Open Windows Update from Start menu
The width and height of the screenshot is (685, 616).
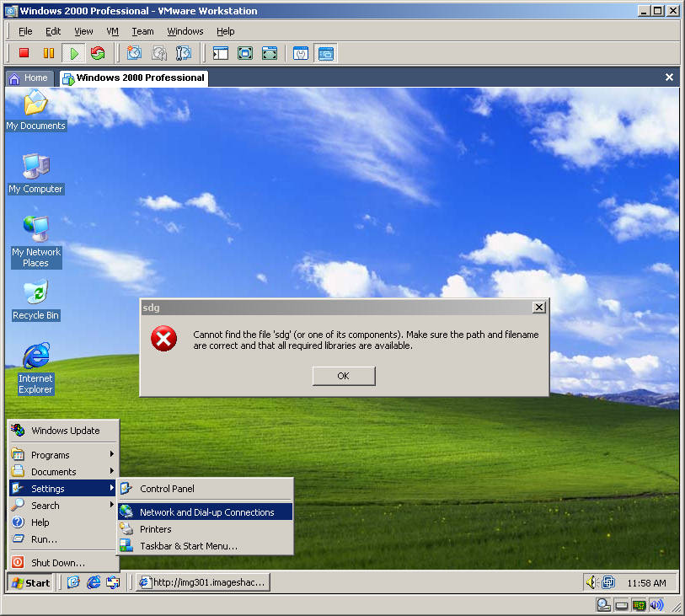point(64,431)
